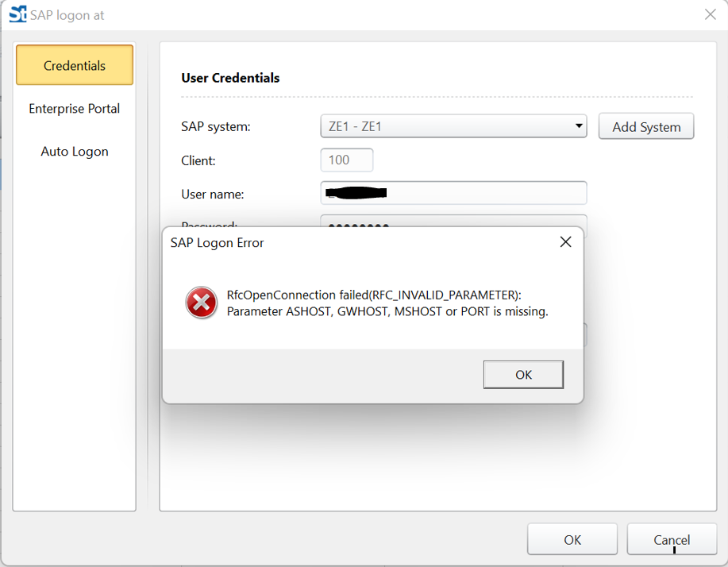Screen dimensions: 728x567
Task: Open the Enterprise Portal tab
Action: (75, 109)
